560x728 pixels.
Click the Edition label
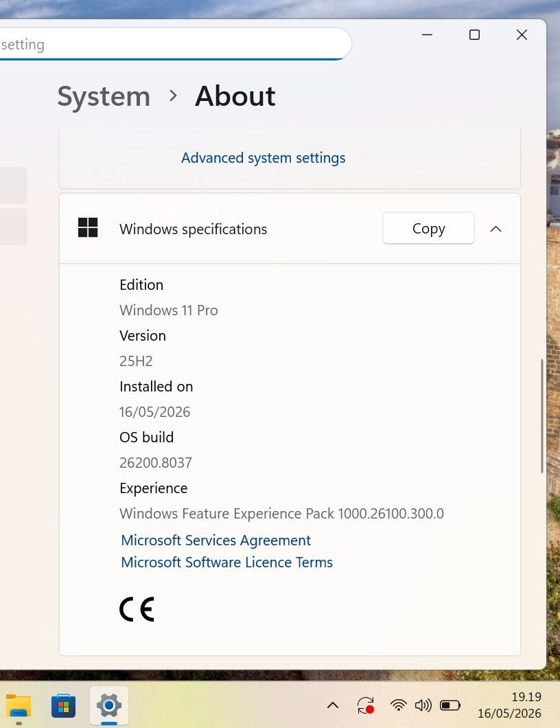click(x=141, y=284)
